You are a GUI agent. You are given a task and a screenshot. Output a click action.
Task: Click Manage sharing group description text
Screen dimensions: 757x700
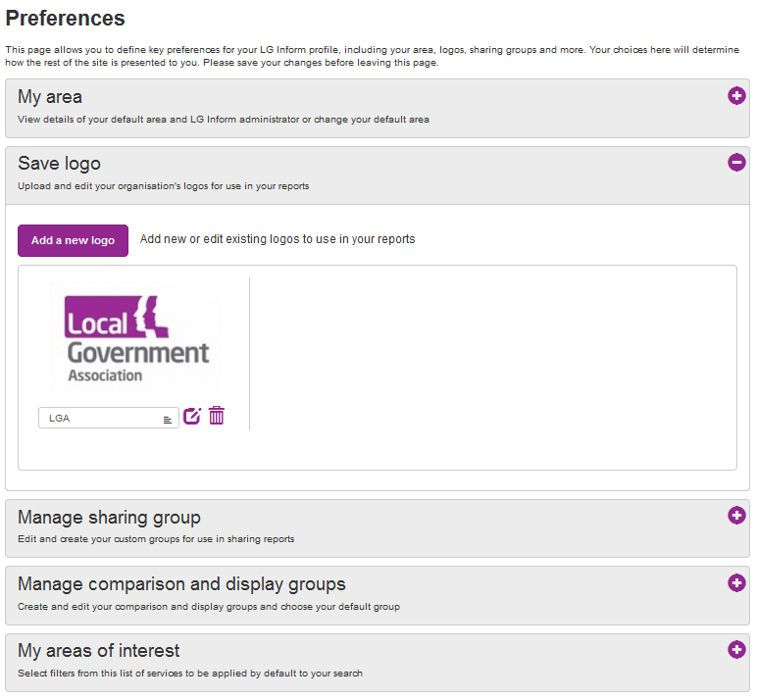coord(156,539)
